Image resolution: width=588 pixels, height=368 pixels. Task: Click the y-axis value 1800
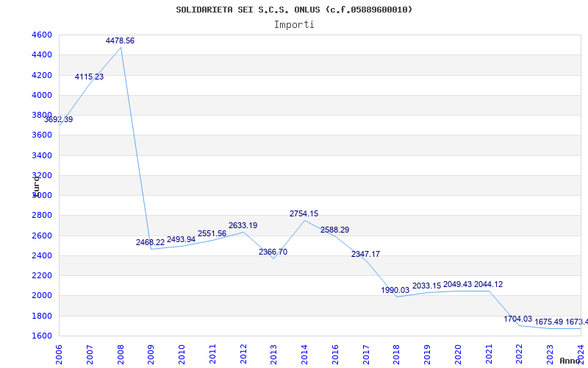42,316
